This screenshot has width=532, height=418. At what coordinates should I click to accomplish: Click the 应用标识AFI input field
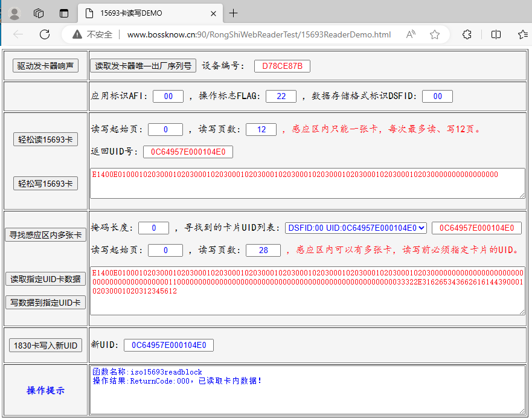168,96
